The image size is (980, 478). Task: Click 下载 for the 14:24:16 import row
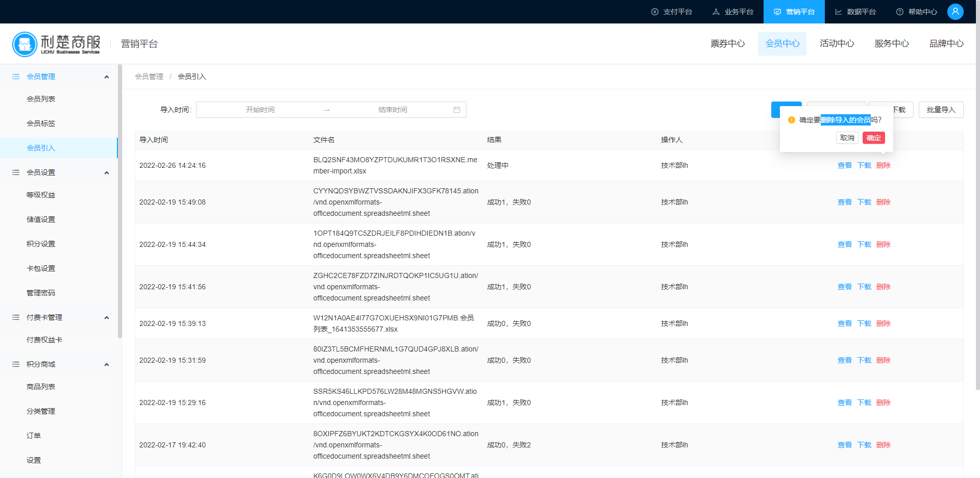pos(864,165)
